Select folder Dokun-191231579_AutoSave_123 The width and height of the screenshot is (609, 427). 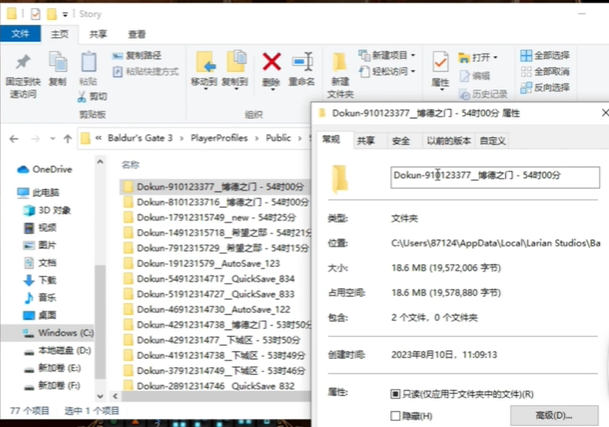pyautogui.click(x=202, y=263)
